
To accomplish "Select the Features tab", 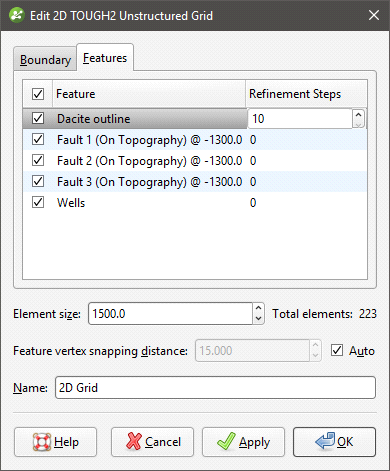I will 105,58.
